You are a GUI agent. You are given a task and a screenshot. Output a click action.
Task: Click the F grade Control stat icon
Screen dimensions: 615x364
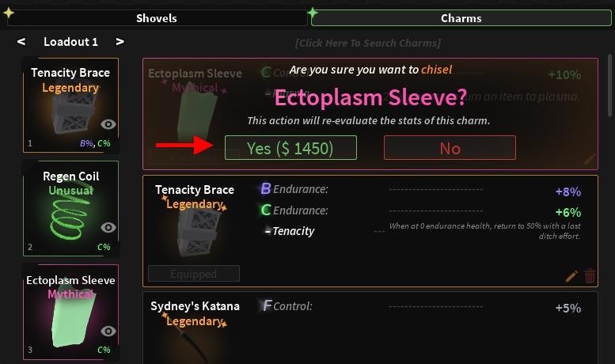(x=267, y=305)
